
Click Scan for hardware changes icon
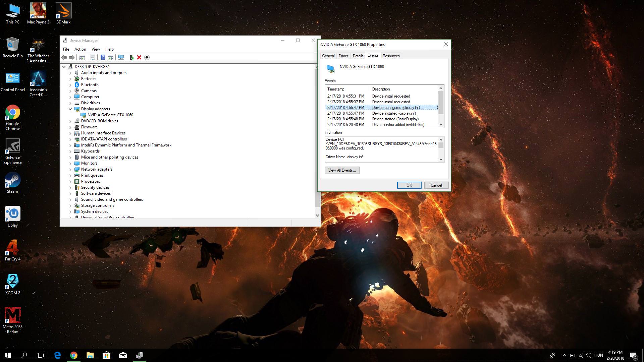pyautogui.click(x=121, y=57)
